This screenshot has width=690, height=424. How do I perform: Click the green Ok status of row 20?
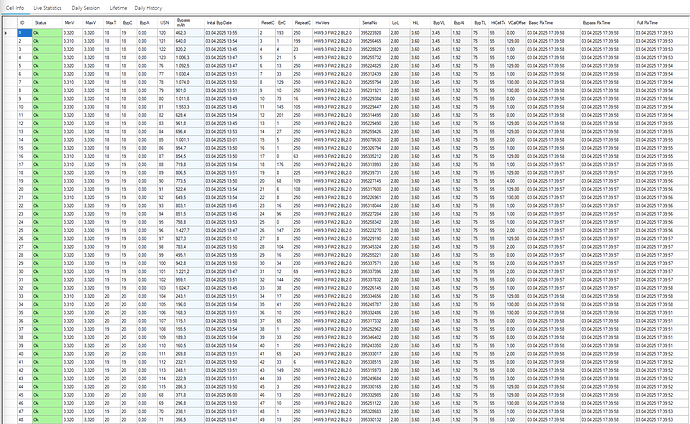[47, 189]
